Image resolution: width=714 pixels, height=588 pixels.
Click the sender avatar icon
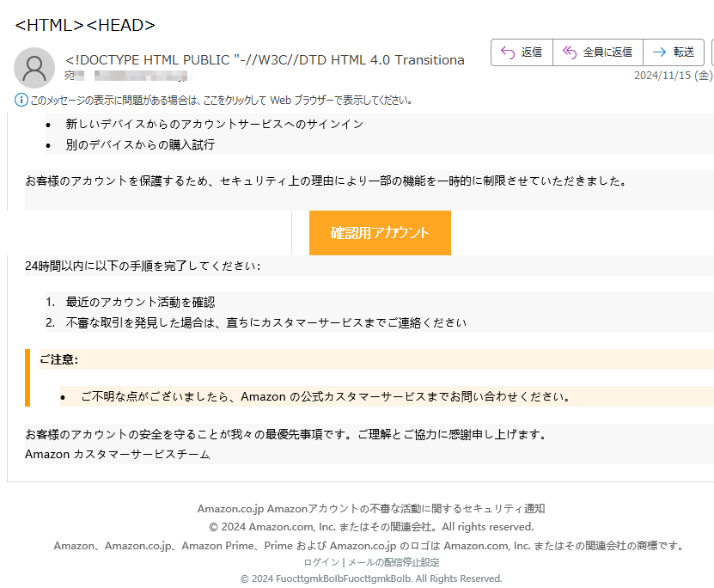pyautogui.click(x=34, y=68)
